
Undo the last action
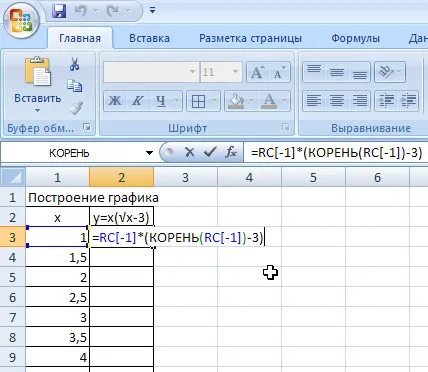[x=81, y=11]
